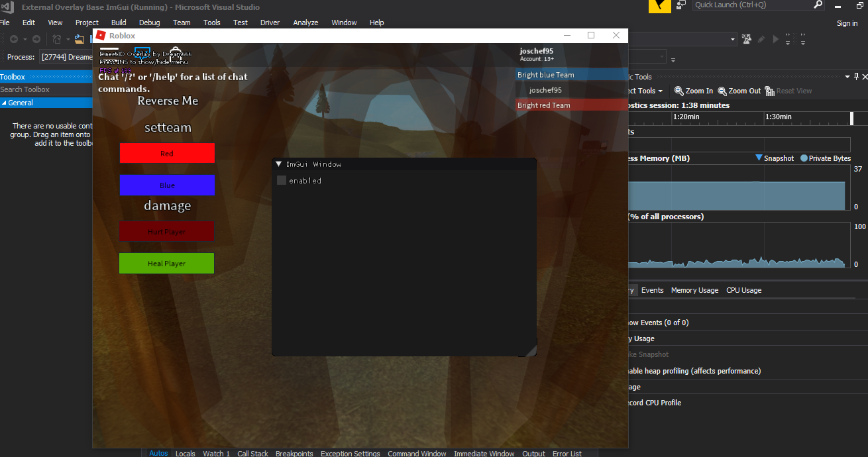Click the Open File folder icon
The image size is (868, 457).
point(79,39)
